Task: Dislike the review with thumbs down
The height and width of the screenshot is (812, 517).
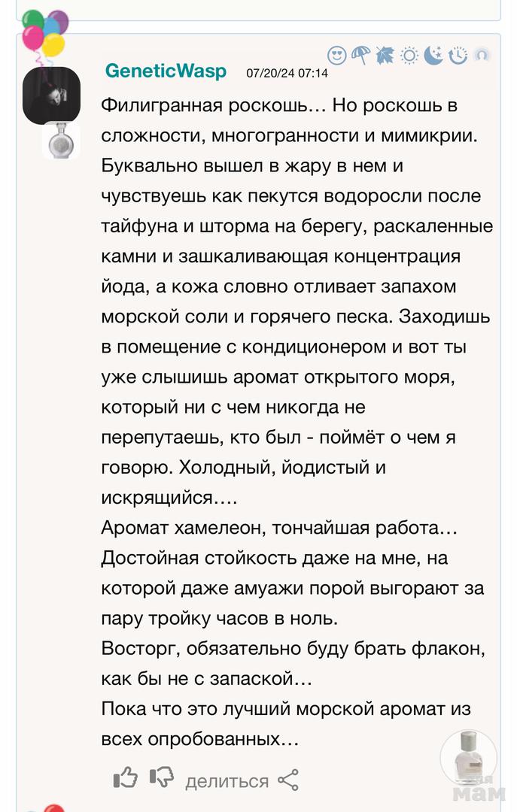Action: click(161, 780)
